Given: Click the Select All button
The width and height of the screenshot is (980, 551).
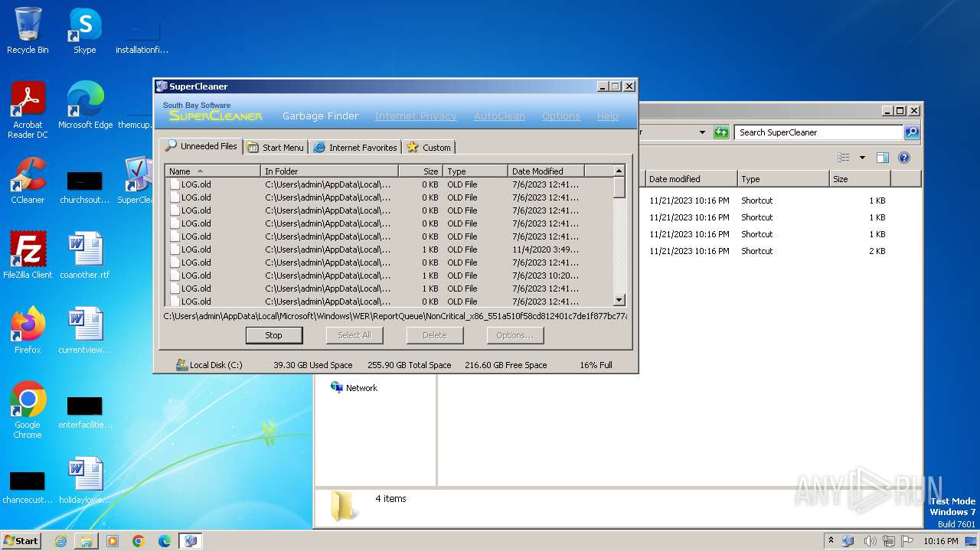Looking at the screenshot, I should (354, 335).
